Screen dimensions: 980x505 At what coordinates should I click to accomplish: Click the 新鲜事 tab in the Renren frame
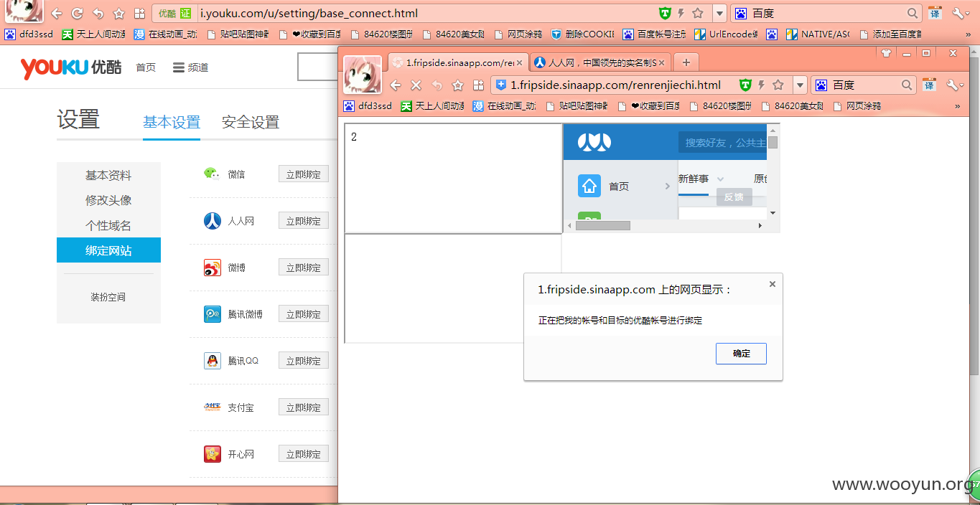pyautogui.click(x=694, y=179)
